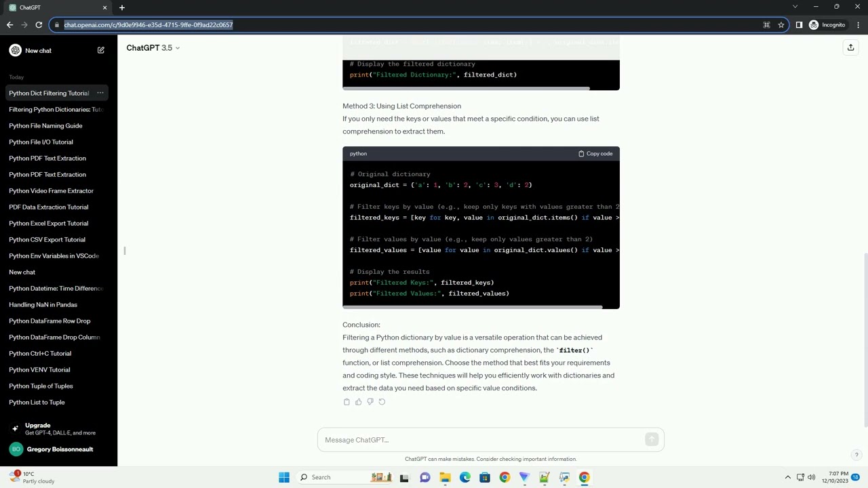Open the browser side panel icon
Viewport: 868px width, 488px height.
799,25
